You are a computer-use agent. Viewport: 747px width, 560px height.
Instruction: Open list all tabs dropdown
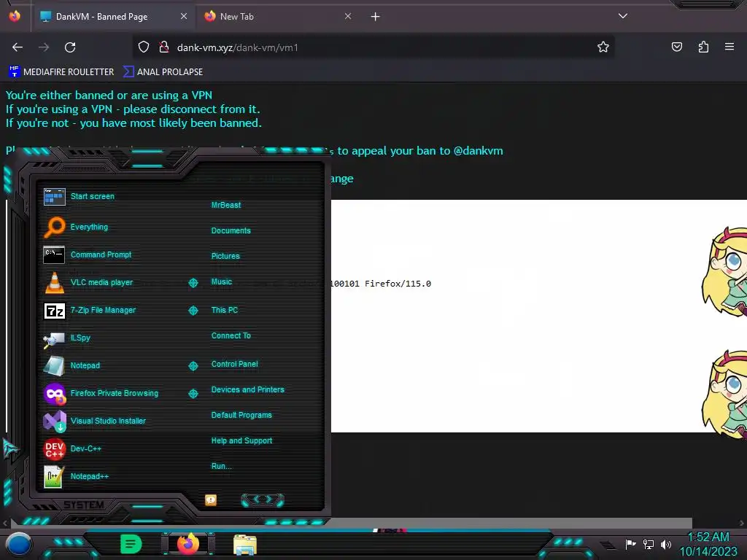click(x=623, y=16)
